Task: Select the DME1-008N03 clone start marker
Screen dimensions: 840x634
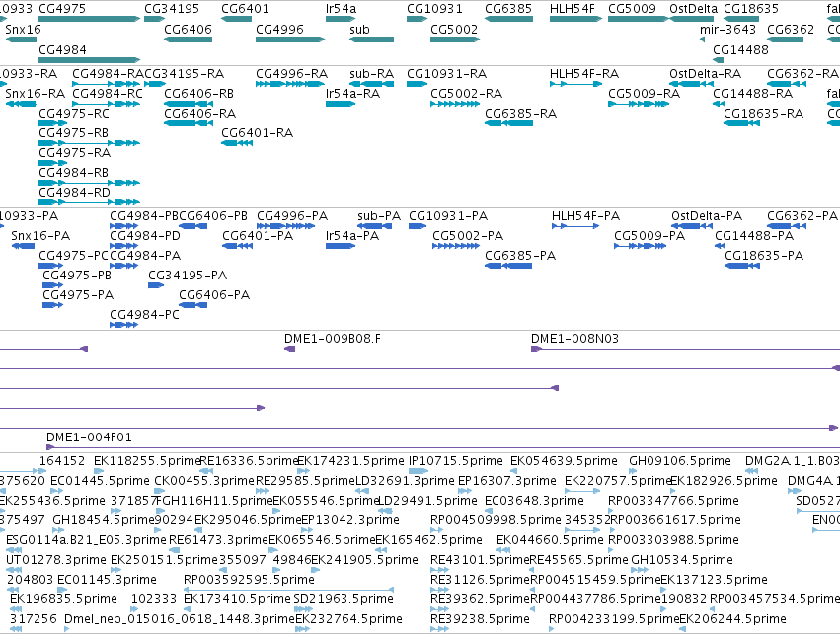Action: pyautogui.click(x=536, y=349)
